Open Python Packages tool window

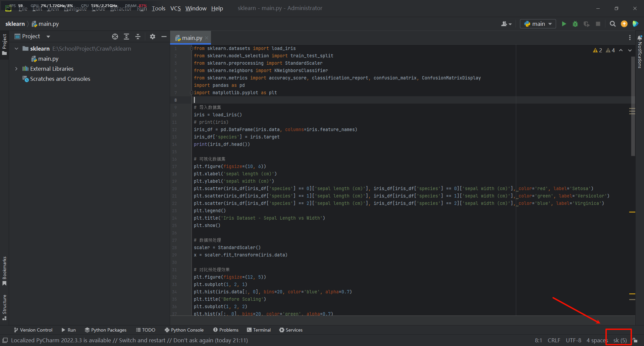click(106, 330)
